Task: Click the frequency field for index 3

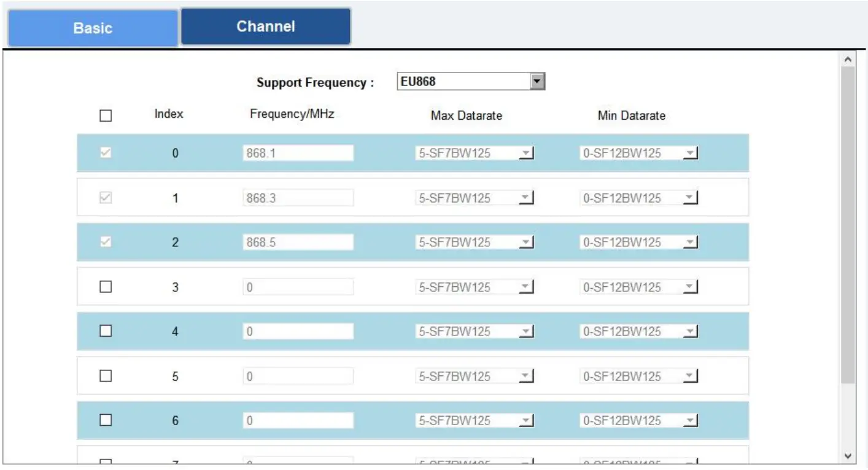Action: [x=298, y=286]
